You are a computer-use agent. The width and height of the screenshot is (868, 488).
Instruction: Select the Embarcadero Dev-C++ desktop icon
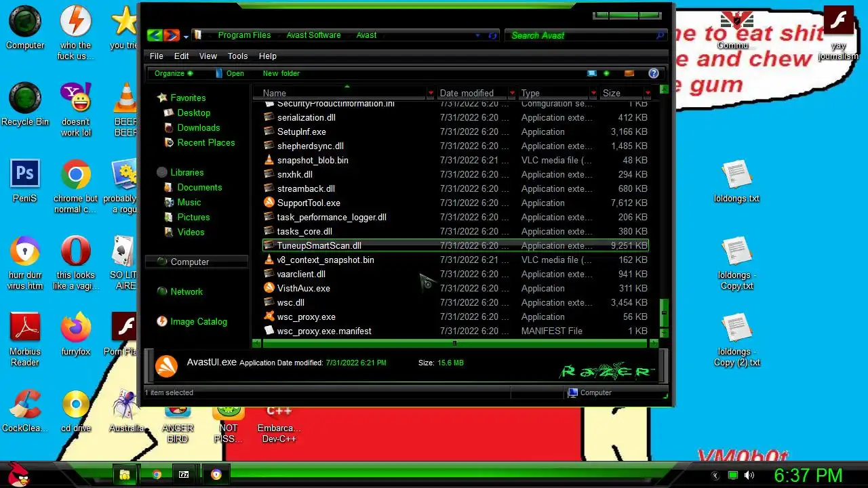pos(279,424)
